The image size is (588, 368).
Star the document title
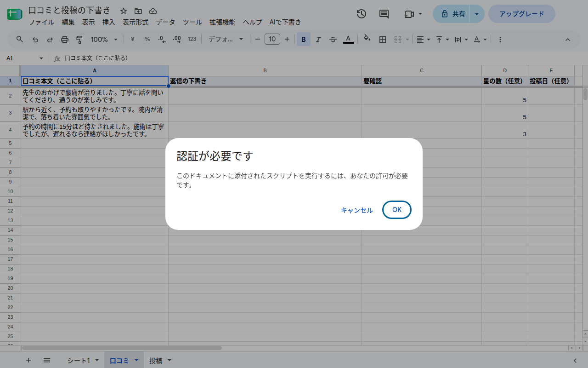[x=123, y=11]
